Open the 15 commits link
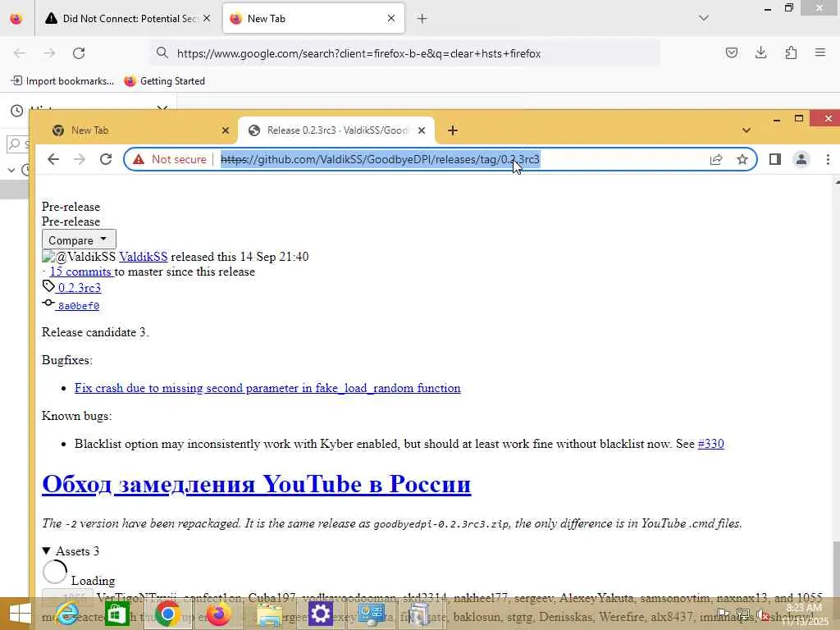This screenshot has height=630, width=840. coord(81,272)
